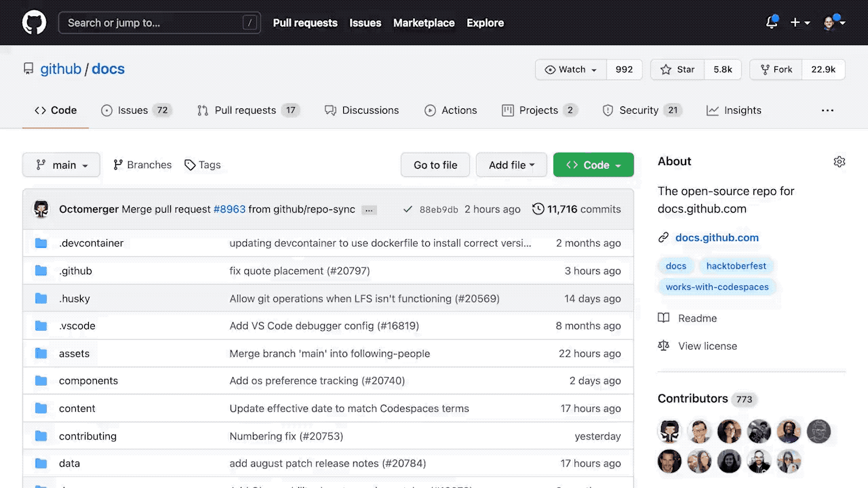Switch to the Issues tab
The image size is (868, 488).
(136, 110)
